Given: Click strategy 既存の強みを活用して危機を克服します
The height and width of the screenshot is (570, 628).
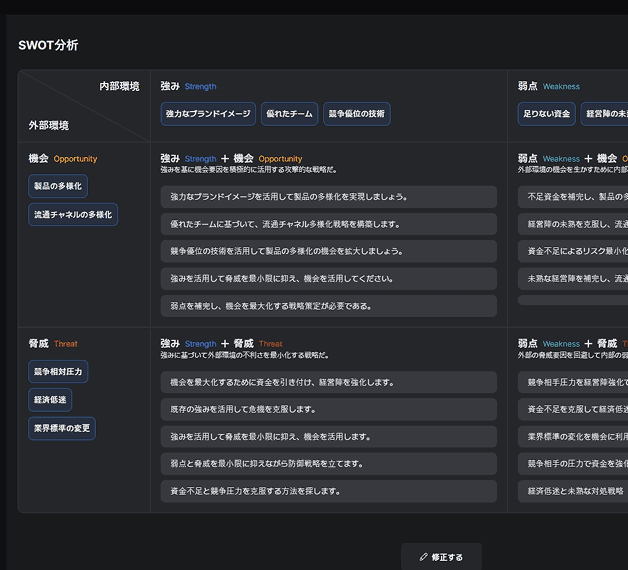Looking at the screenshot, I should click(x=329, y=409).
